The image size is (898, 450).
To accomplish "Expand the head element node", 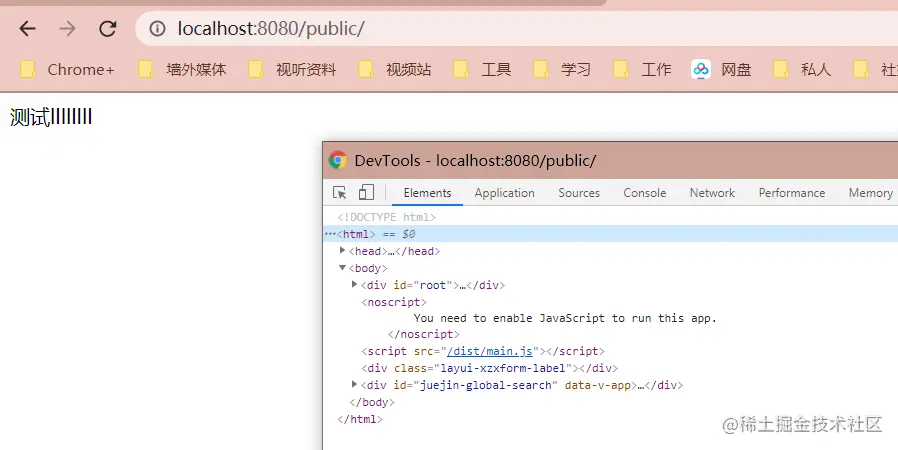I will pyautogui.click(x=342, y=250).
